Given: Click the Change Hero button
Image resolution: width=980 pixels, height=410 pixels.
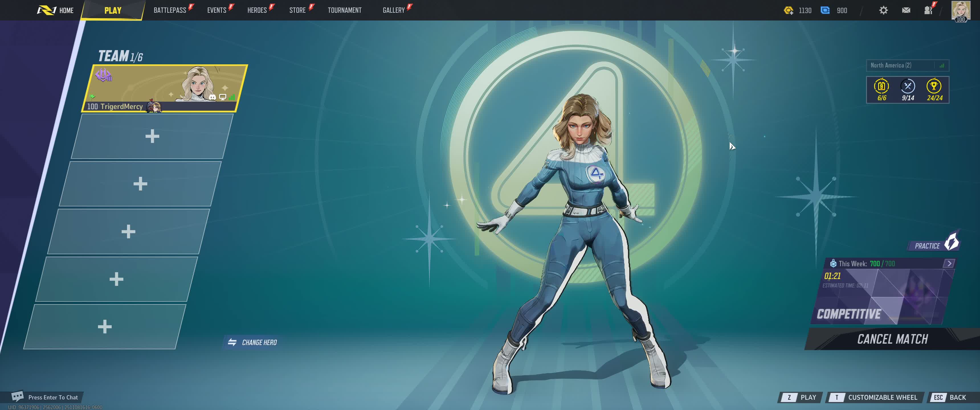Looking at the screenshot, I should tap(253, 342).
